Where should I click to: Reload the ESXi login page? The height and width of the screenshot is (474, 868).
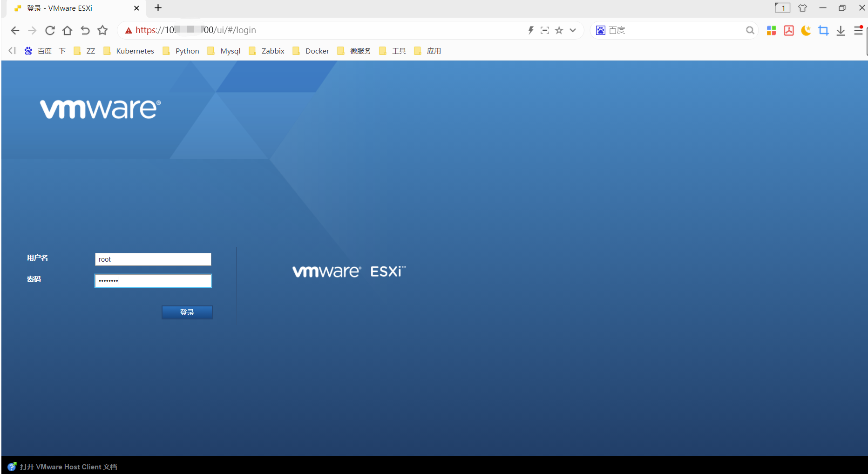50,30
